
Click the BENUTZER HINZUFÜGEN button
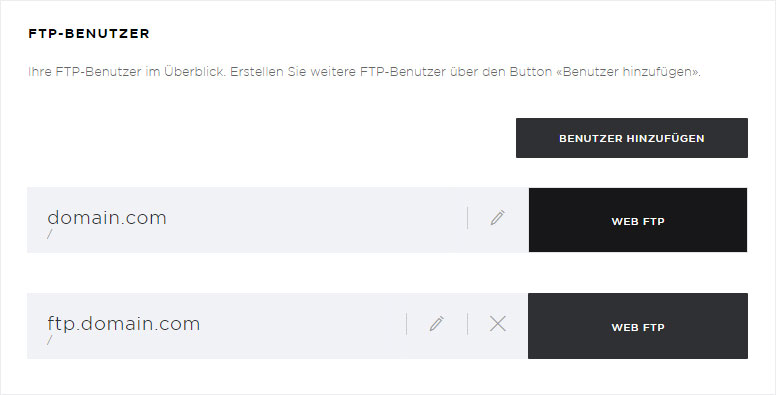[x=631, y=138]
